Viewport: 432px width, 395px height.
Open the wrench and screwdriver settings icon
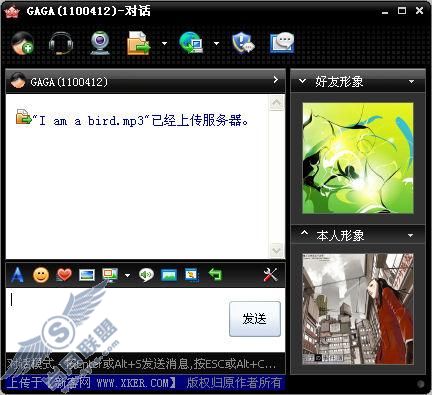point(270,275)
